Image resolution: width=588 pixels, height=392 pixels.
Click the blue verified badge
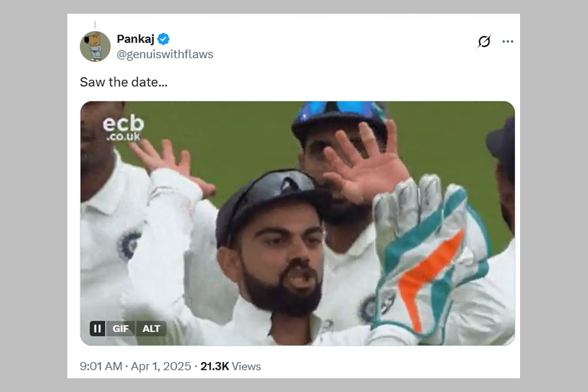(163, 39)
